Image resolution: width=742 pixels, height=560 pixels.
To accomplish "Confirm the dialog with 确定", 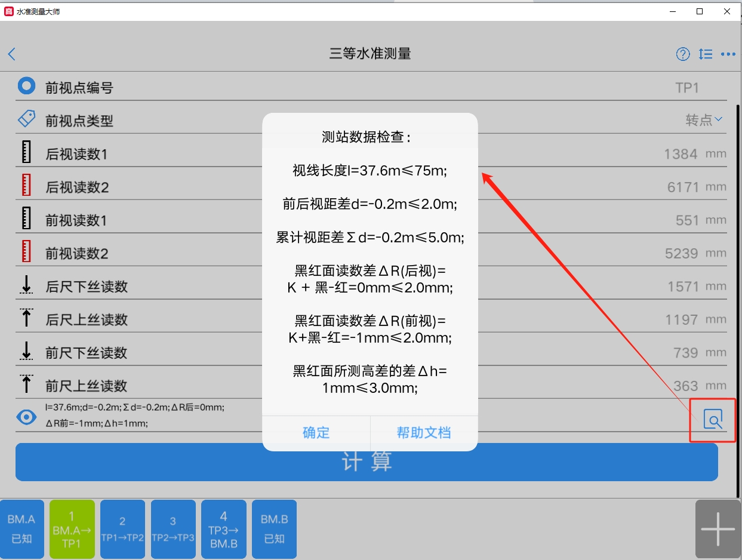I will (x=316, y=432).
